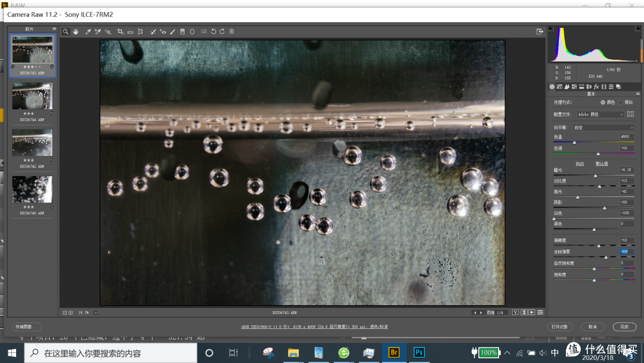
Task: Select the Transform tool
Action: (x=141, y=32)
